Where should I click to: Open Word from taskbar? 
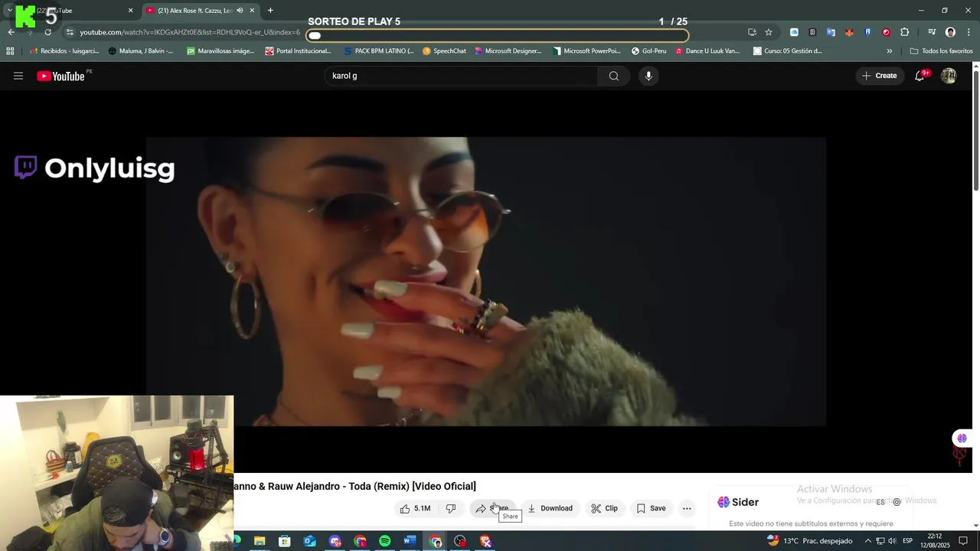coord(410,541)
